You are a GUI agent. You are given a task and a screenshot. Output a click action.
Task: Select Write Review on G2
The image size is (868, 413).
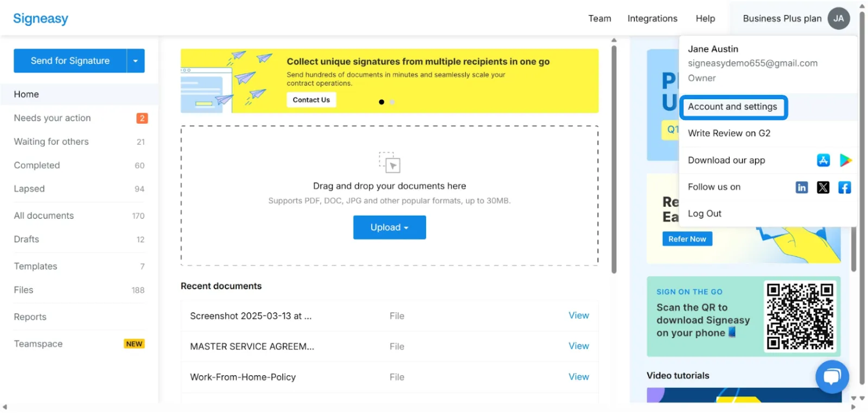coord(729,133)
